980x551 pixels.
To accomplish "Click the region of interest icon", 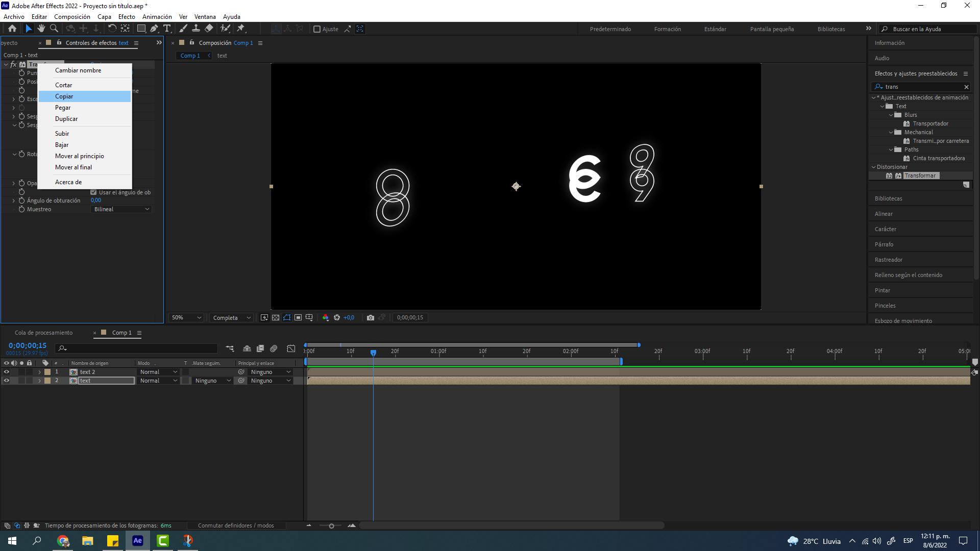I will coord(298,317).
